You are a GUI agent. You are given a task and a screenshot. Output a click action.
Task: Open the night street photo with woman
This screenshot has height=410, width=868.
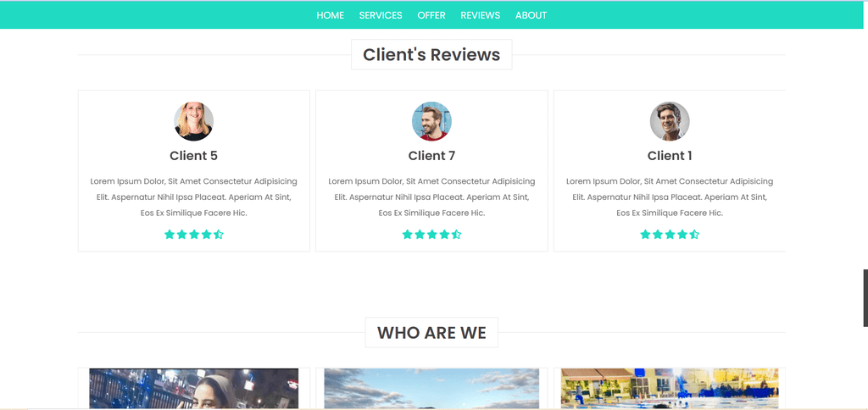click(x=194, y=389)
